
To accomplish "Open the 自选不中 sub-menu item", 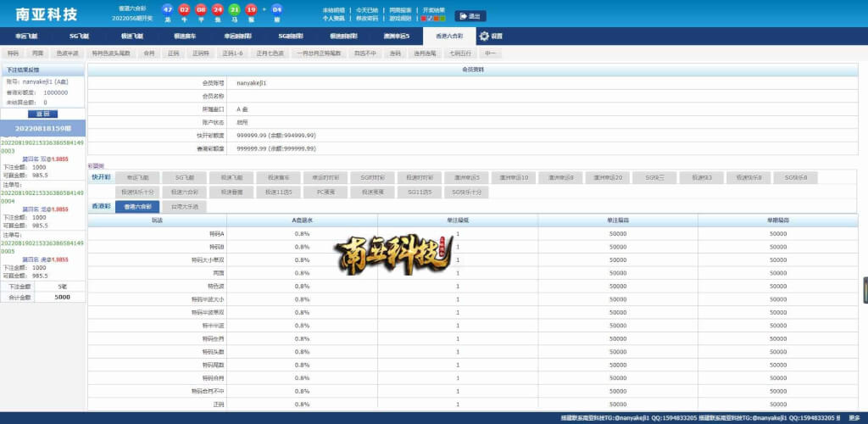I will [364, 53].
